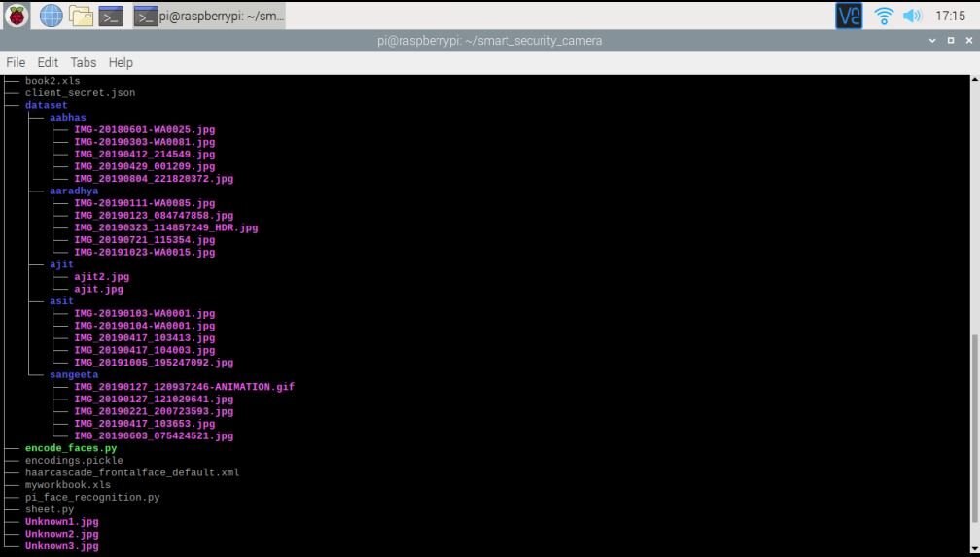Click the dataset directory name

pyautogui.click(x=47, y=105)
